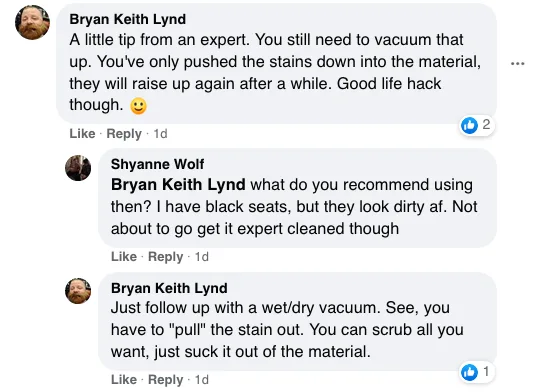Like Shyanne Wolf's comment

point(124,257)
